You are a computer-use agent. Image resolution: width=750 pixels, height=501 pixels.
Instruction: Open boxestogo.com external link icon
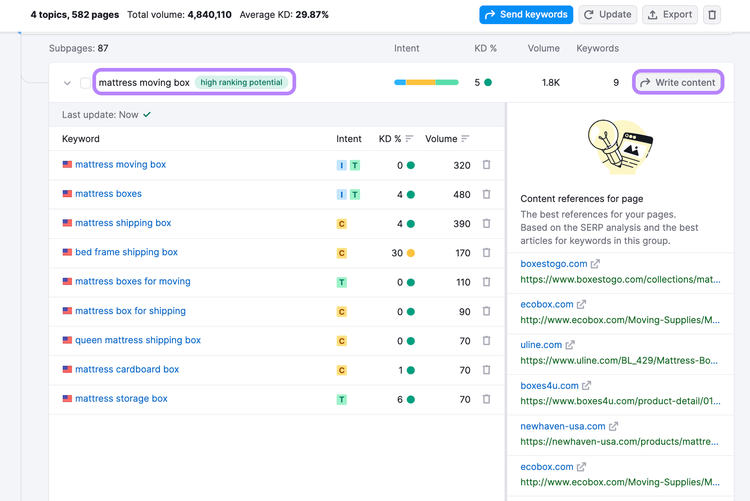point(595,264)
